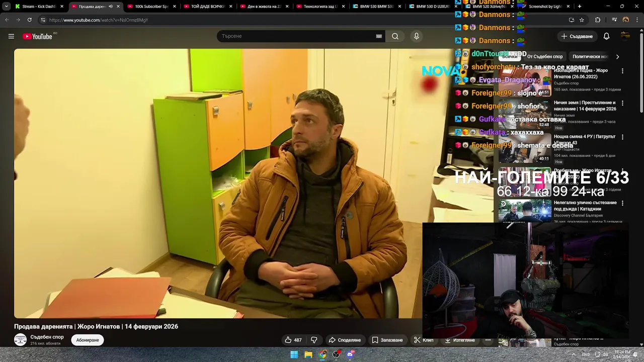
Task: Switch to the 100k Subscriber Special tab
Action: 152,7
